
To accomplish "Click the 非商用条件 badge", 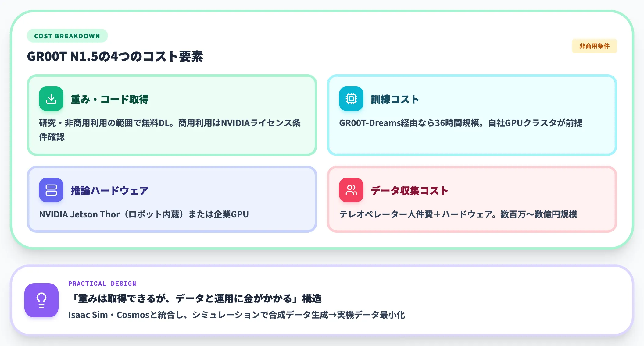I will click(594, 46).
